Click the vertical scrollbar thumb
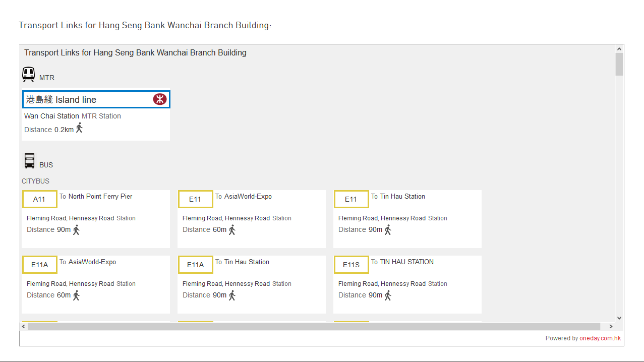The height and width of the screenshot is (362, 644). click(619, 64)
